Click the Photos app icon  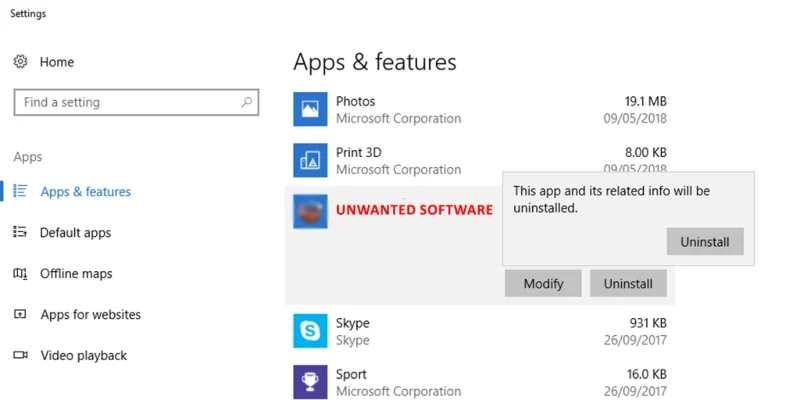(x=310, y=109)
